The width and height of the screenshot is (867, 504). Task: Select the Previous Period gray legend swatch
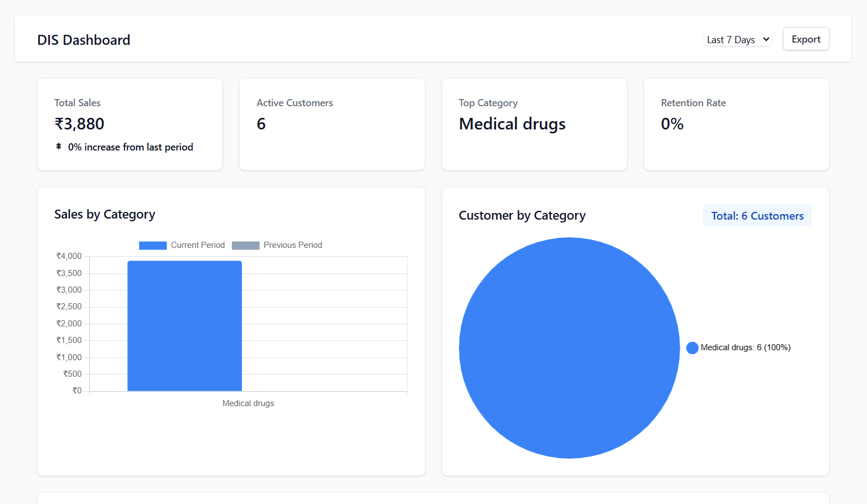[x=245, y=245]
